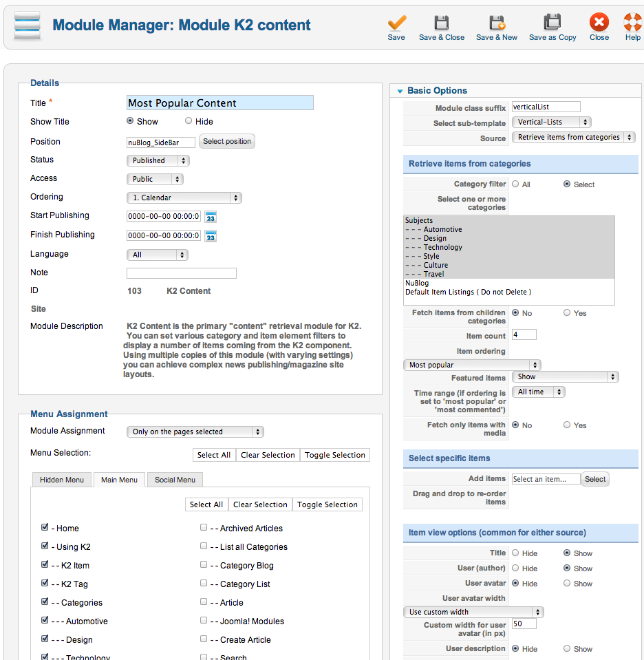Click the Save & Close floppy icon
The width and height of the screenshot is (644, 660).
point(442,22)
